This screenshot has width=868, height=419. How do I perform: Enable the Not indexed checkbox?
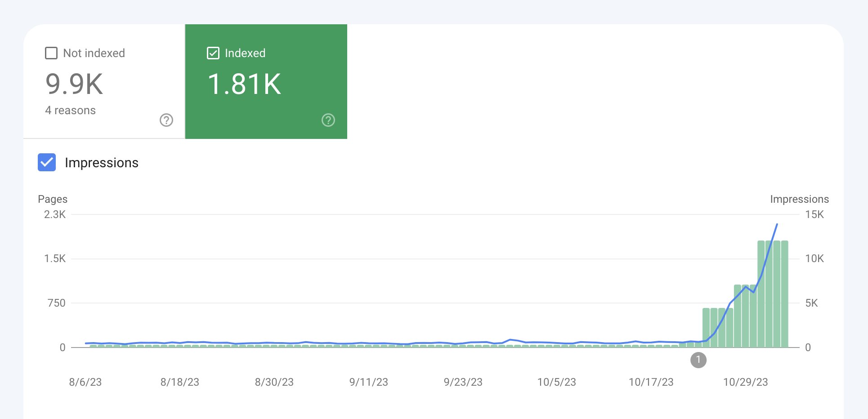point(51,53)
